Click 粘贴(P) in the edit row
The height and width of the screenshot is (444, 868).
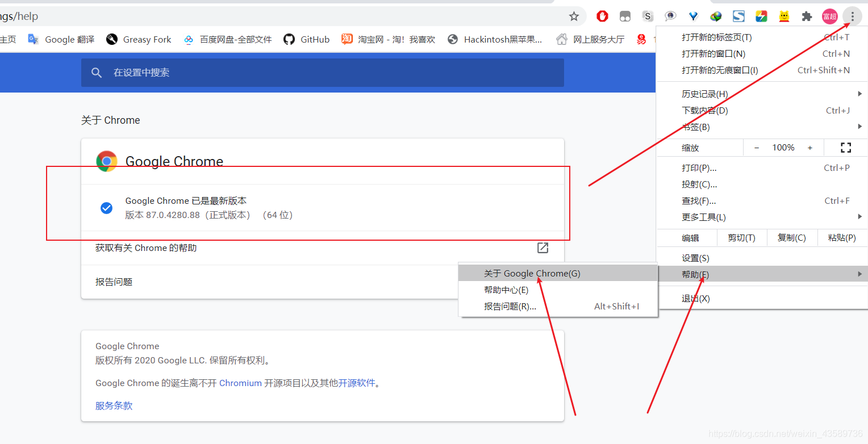(842, 238)
